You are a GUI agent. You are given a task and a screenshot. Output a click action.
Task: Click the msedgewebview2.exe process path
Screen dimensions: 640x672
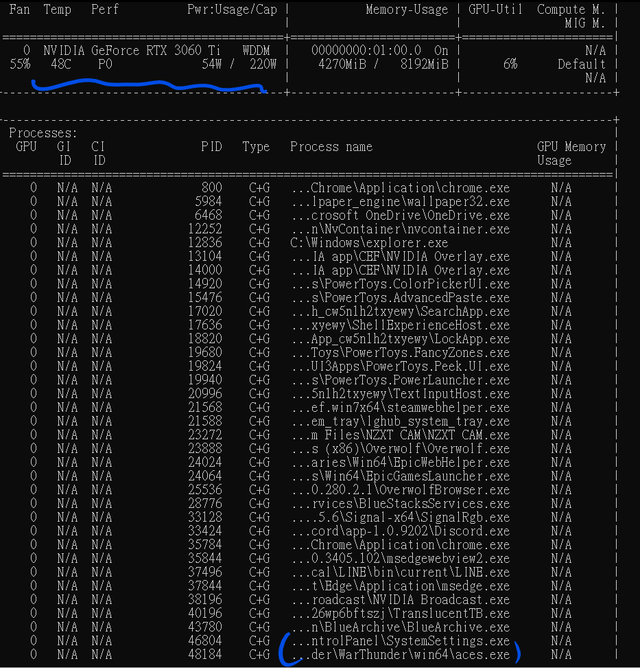401,558
